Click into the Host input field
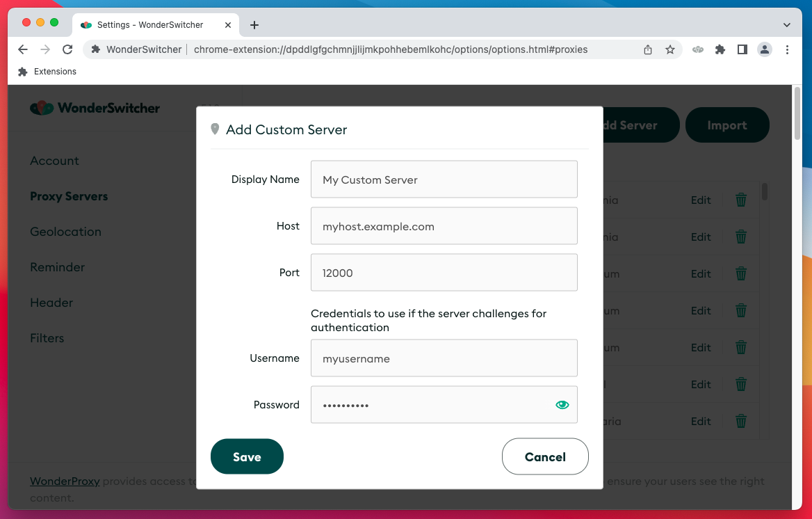The width and height of the screenshot is (812, 519). pyautogui.click(x=444, y=226)
